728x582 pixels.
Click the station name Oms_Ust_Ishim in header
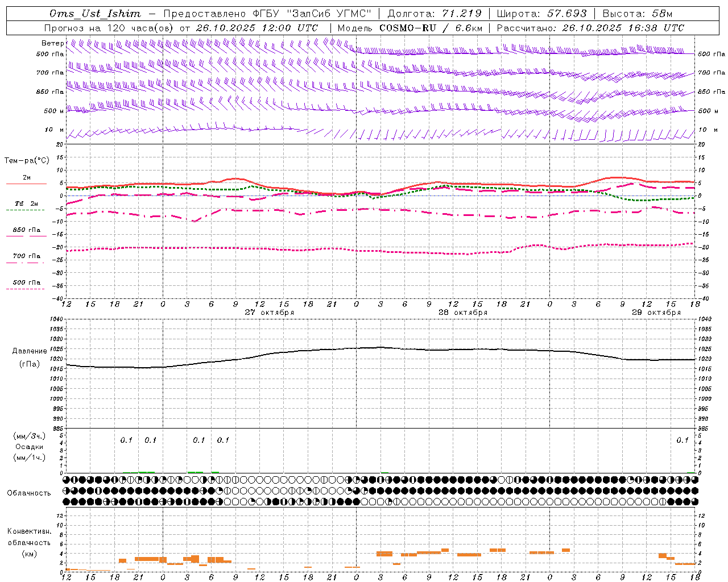(95, 14)
